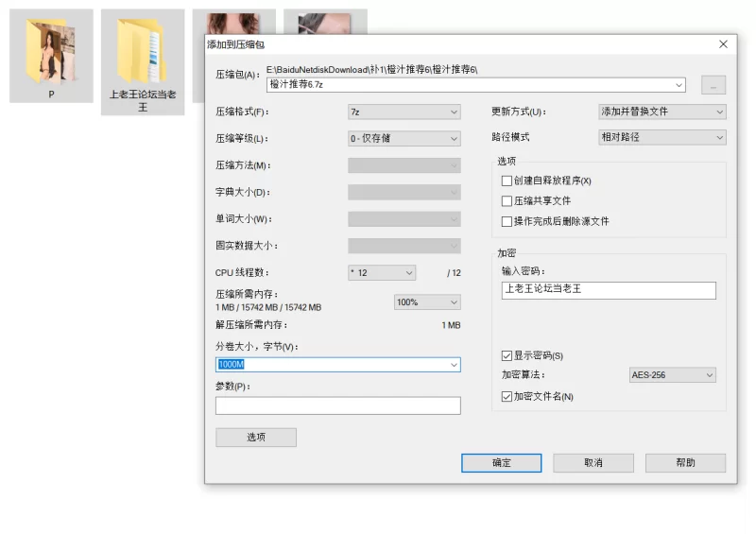Open the memory usage 100% dropdown

427,302
